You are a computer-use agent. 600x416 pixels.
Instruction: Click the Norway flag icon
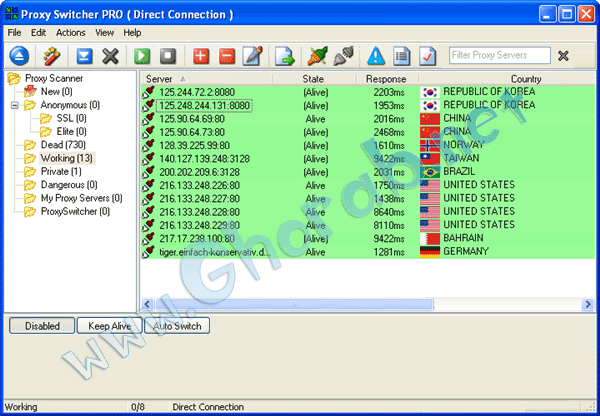tap(430, 145)
